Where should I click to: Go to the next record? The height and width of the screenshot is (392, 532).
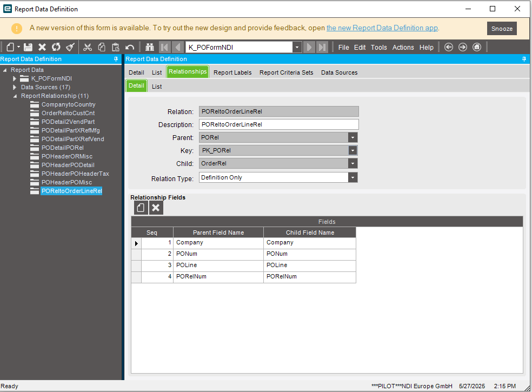[x=309, y=47]
